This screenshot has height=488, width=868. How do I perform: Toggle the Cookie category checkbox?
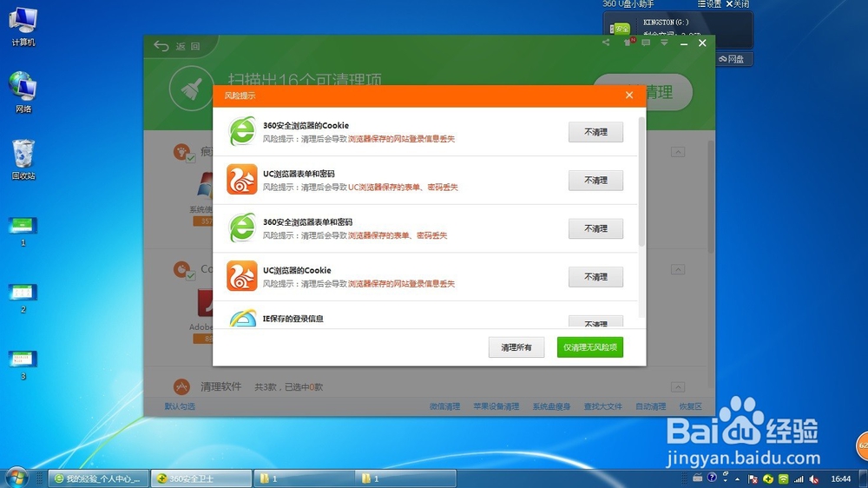[190, 276]
